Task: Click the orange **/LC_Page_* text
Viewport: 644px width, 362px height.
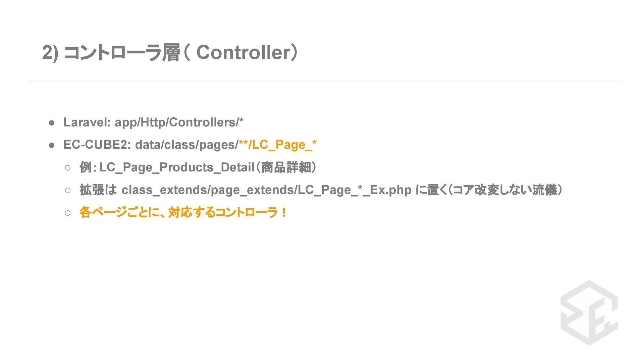Action: pos(278,145)
